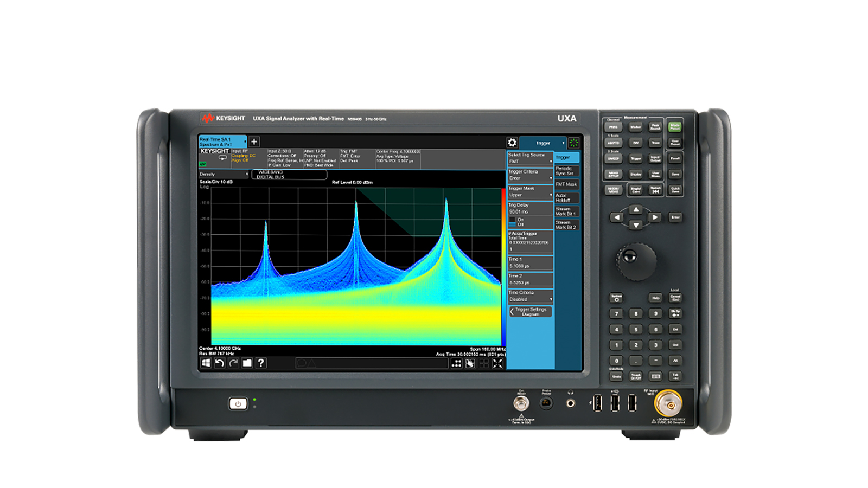Tap the hardware on-screen keyboard key
This screenshot has width=868, height=488.
tap(655, 376)
